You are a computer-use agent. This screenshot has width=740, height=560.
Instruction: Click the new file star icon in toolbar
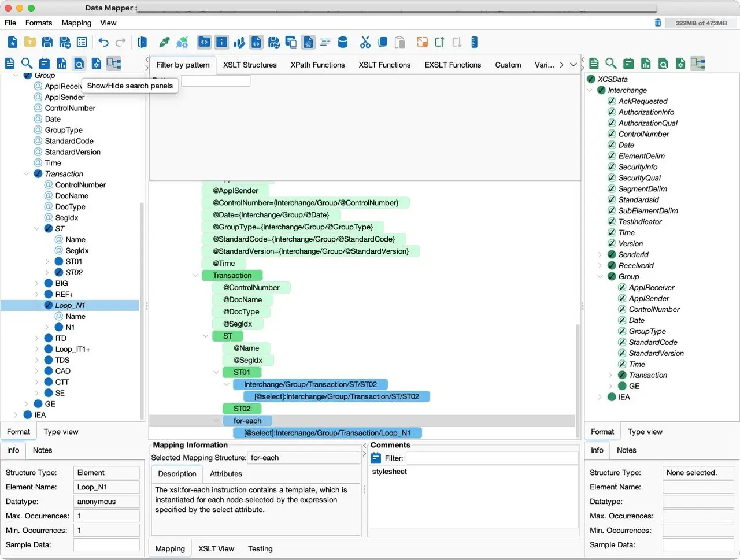pos(13,42)
